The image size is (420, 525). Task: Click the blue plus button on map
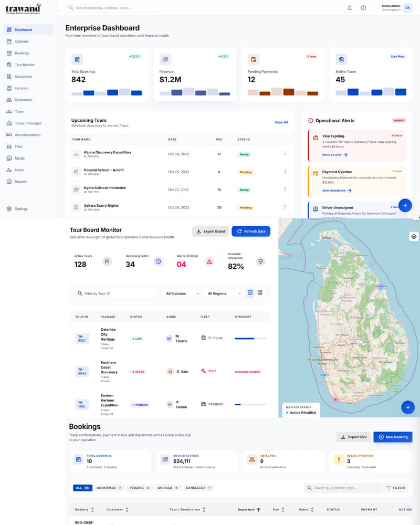tap(408, 407)
